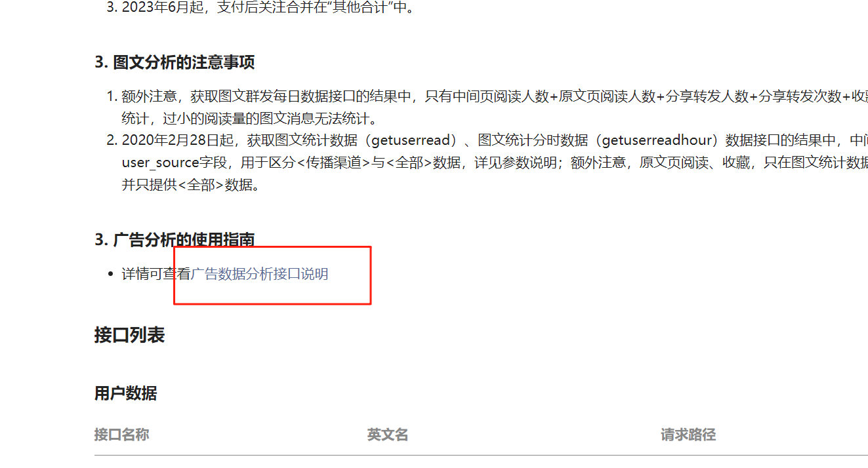Click the 英文名 table column header
The image size is (868, 468).
pyautogui.click(x=387, y=435)
